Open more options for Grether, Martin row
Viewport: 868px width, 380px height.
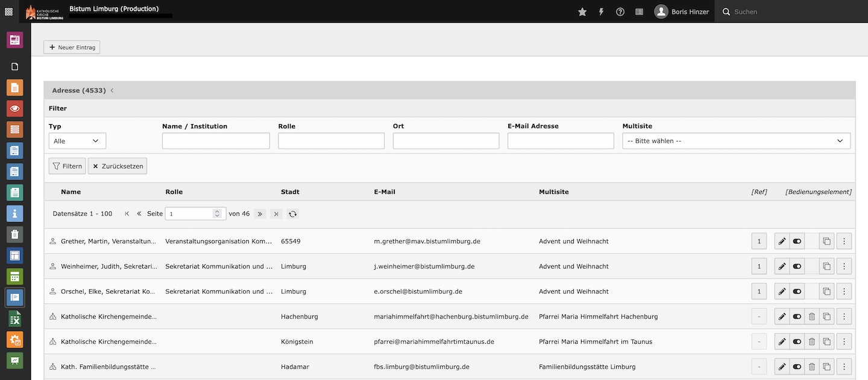click(844, 241)
